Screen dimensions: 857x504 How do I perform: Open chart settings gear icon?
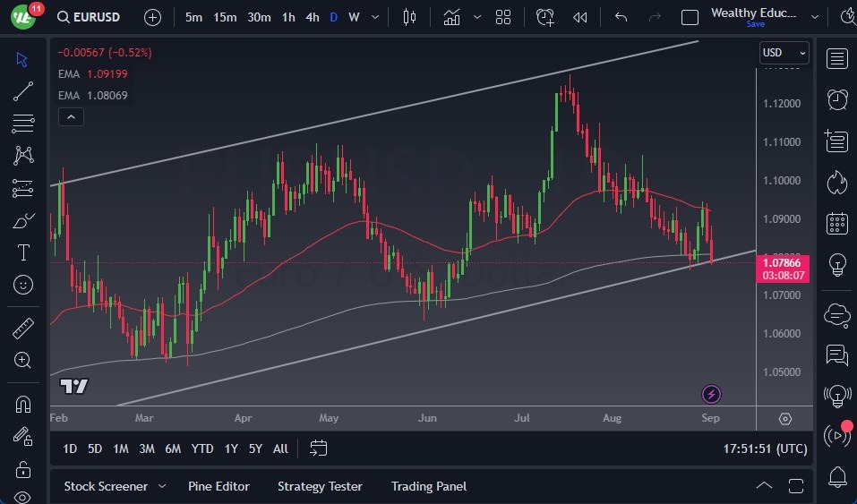(x=785, y=419)
